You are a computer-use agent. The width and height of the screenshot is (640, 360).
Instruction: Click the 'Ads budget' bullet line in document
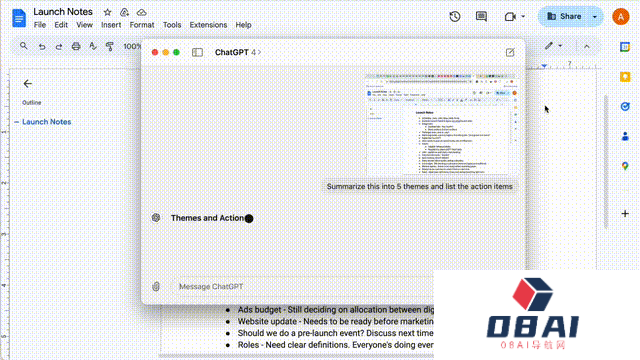(x=336, y=310)
